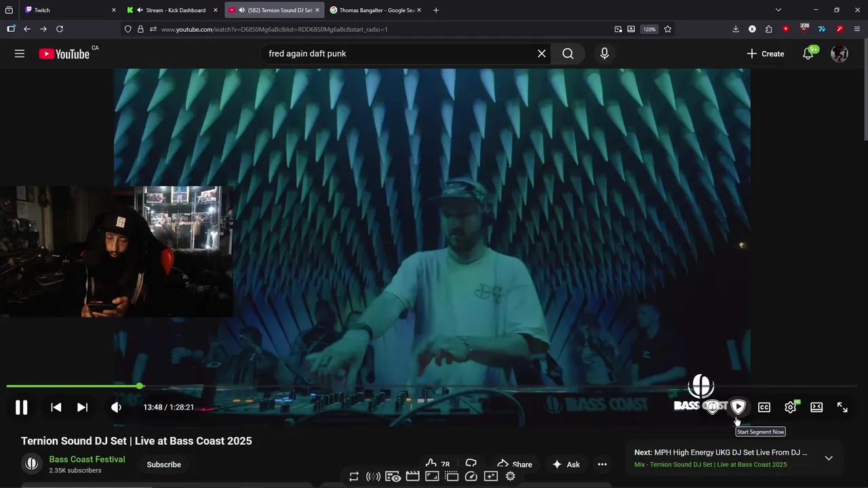Open the mix title link under Next
Viewport: 868px width, 488px height.
coord(711,465)
